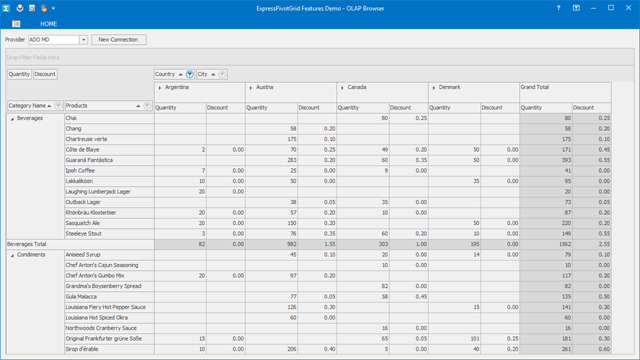Image resolution: width=640 pixels, height=360 pixels.
Task: Click the Quantity data field button
Action: point(19,74)
